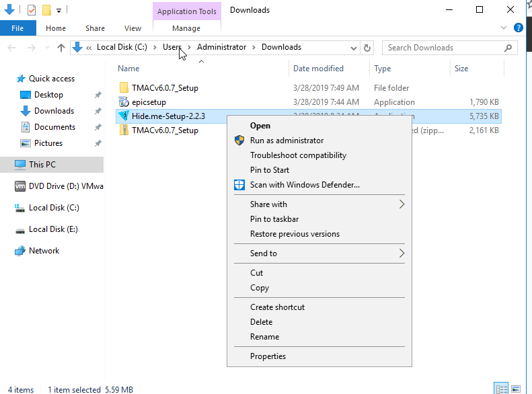The image size is (532, 394).
Task: Expand the Share with submenu
Action: coord(319,204)
